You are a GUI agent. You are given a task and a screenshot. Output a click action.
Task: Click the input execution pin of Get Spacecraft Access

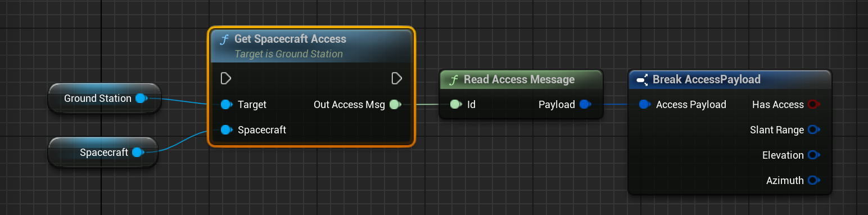click(226, 78)
